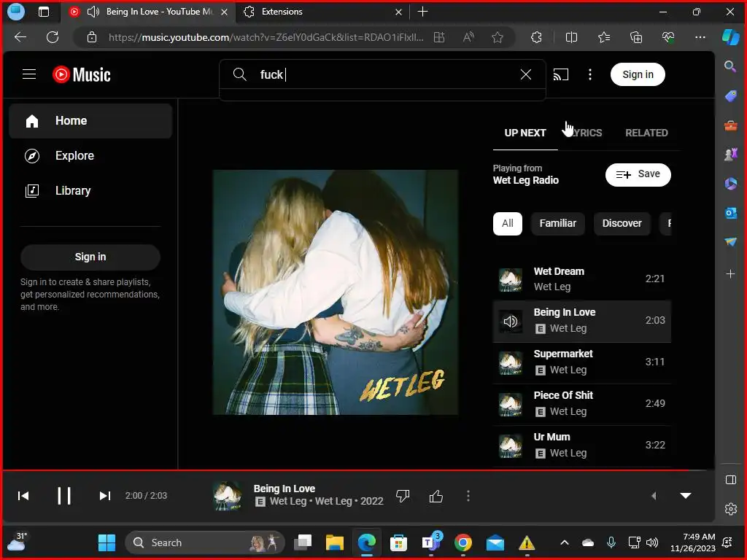Screen dimensions: 747x560
Task: Expand the volume controls arrow
Action: 654,496
